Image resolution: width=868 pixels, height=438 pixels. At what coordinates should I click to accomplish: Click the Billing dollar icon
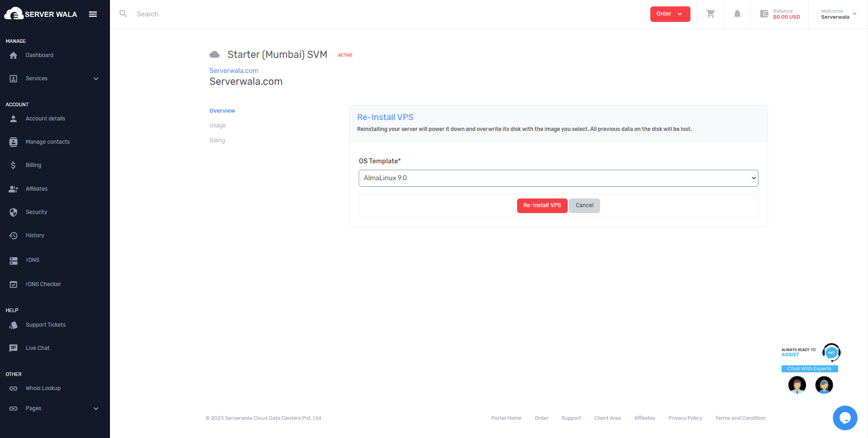pyautogui.click(x=13, y=165)
